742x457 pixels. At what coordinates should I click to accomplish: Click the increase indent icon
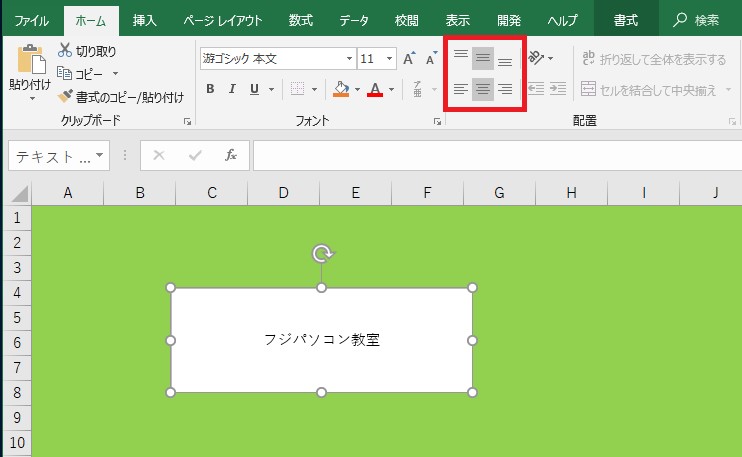coord(557,89)
